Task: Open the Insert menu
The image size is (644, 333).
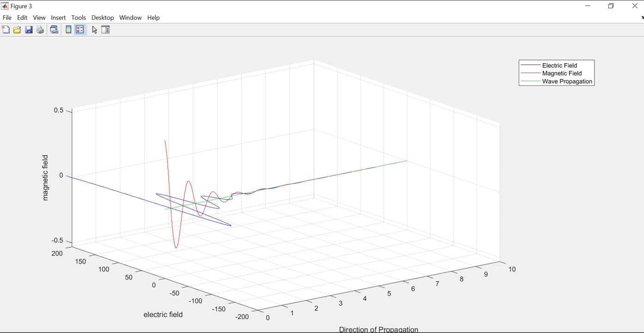Action: (58, 18)
